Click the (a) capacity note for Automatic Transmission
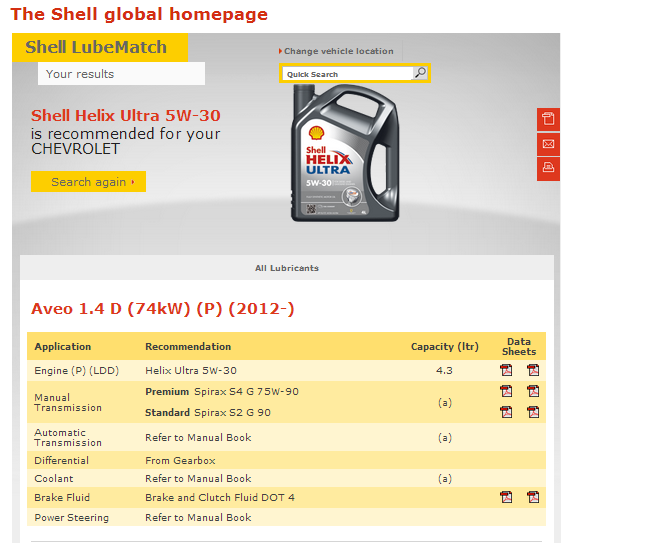 (445, 437)
